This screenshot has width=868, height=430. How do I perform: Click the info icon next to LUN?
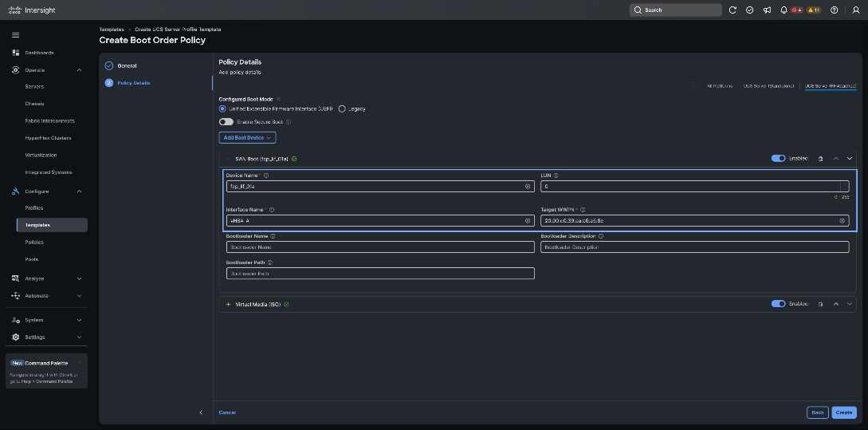tap(556, 176)
